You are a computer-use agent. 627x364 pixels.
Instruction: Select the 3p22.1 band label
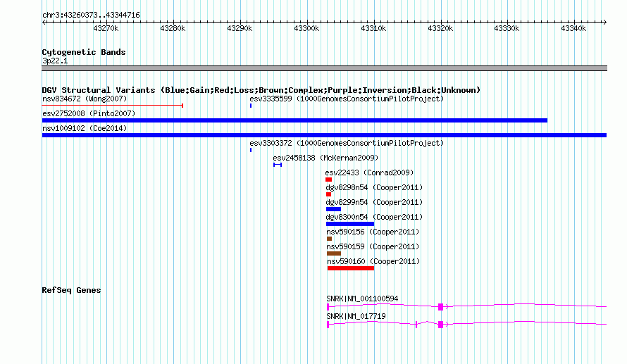pyautogui.click(x=55, y=61)
